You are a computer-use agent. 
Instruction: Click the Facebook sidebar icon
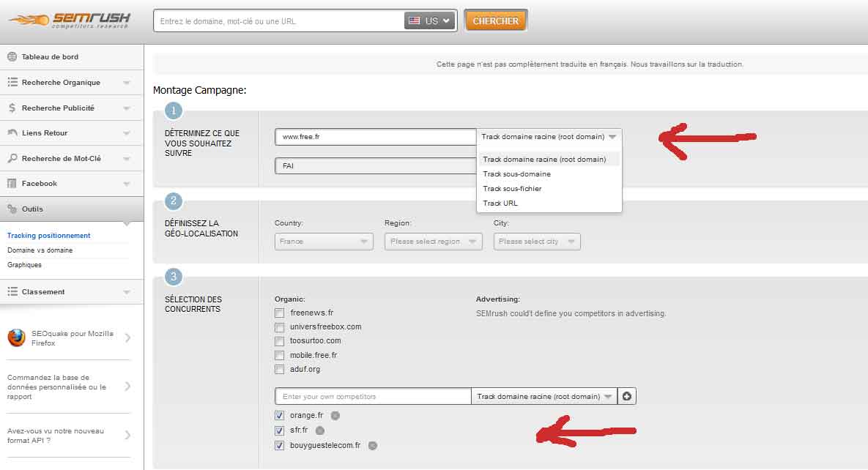(x=12, y=183)
